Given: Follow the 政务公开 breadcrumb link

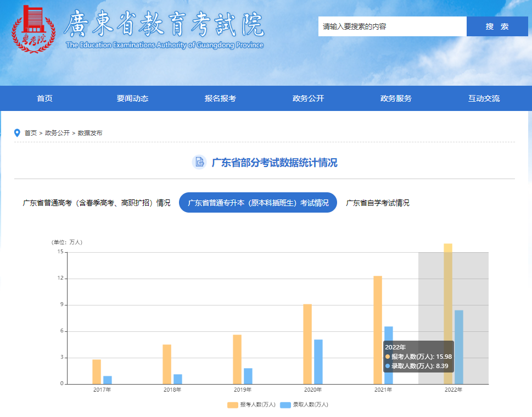Looking at the screenshot, I should 57,133.
